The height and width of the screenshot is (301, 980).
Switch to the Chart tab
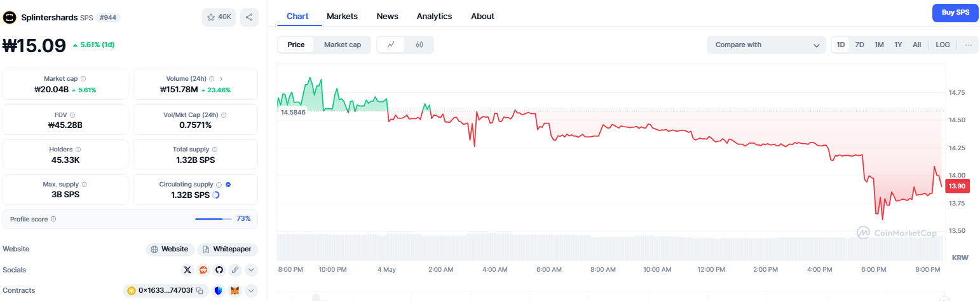click(297, 16)
